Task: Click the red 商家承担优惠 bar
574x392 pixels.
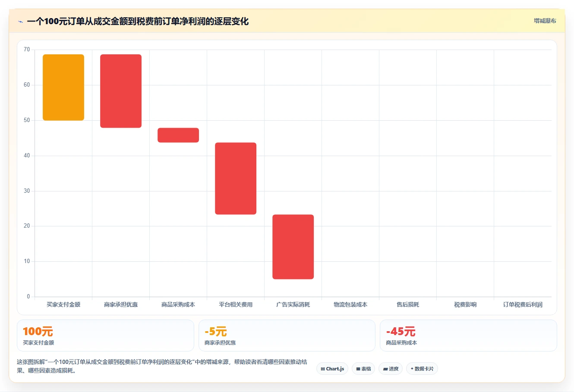Action: [x=121, y=91]
